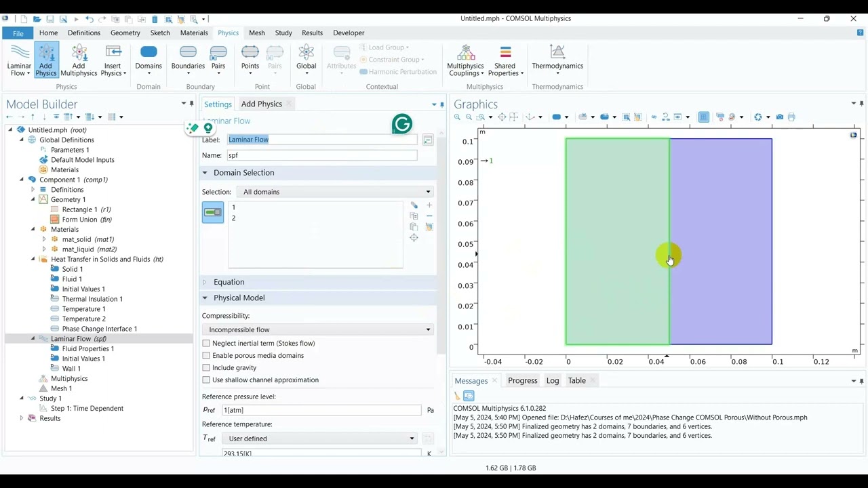Click the Label text field
Screen dimensions: 868x488
[x=322, y=140]
